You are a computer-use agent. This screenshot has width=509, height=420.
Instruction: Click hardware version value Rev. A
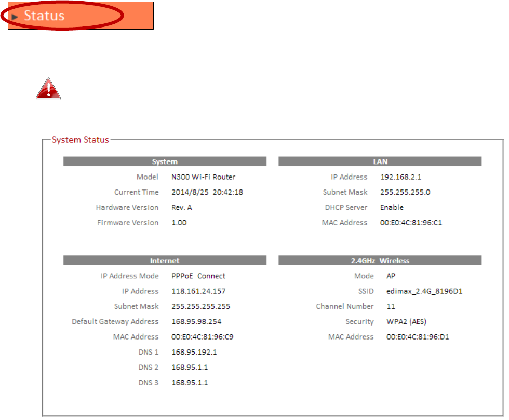coord(181,207)
